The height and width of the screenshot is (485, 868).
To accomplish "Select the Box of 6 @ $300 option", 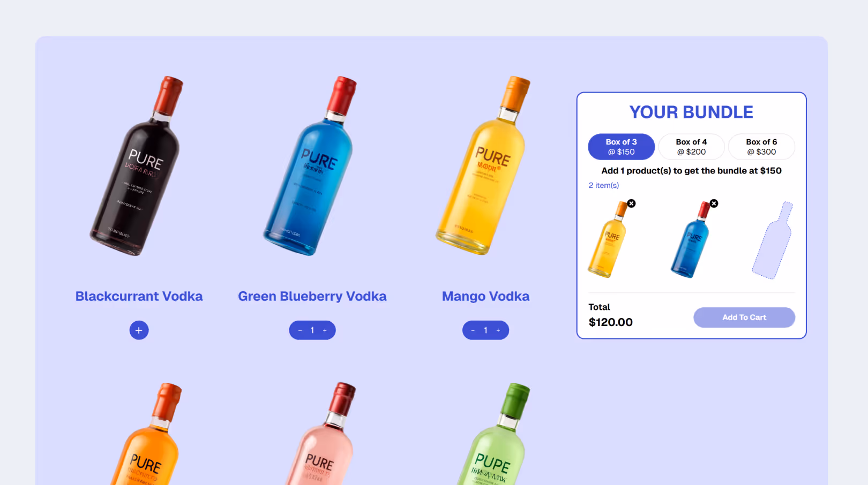I will (761, 147).
